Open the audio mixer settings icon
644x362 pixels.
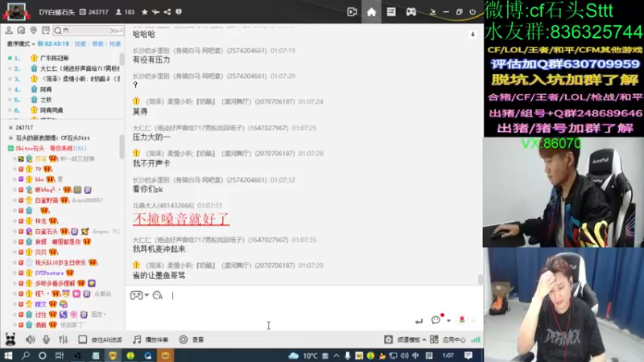63,339
